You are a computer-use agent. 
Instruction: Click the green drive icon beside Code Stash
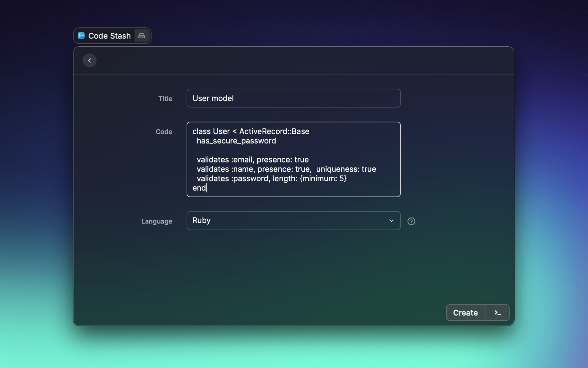point(142,36)
